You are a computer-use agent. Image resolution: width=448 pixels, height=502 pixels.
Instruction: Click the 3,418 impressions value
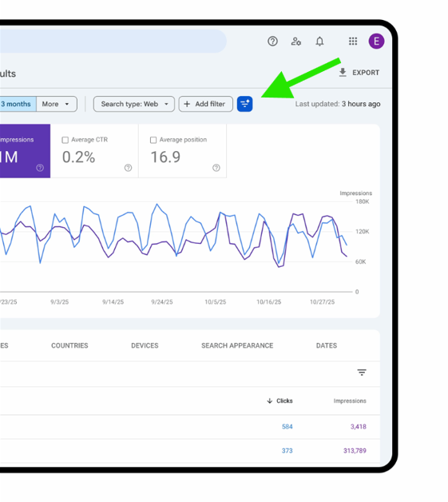(358, 426)
